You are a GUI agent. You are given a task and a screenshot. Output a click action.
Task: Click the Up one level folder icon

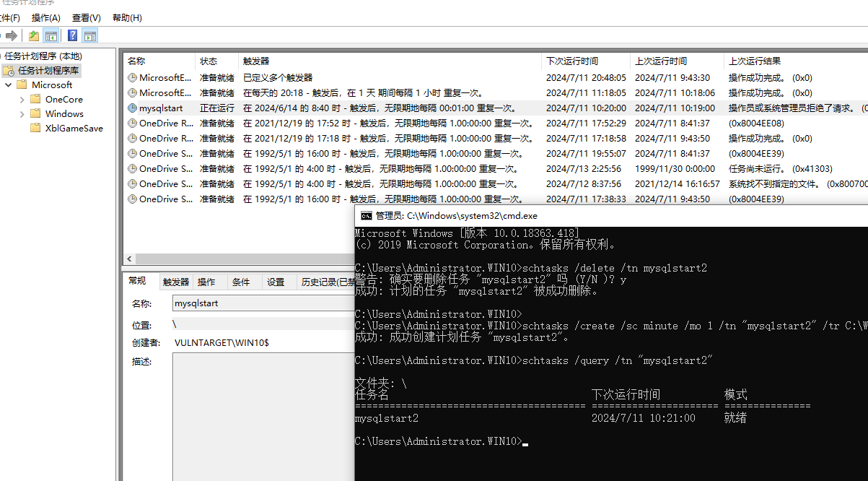coord(34,35)
